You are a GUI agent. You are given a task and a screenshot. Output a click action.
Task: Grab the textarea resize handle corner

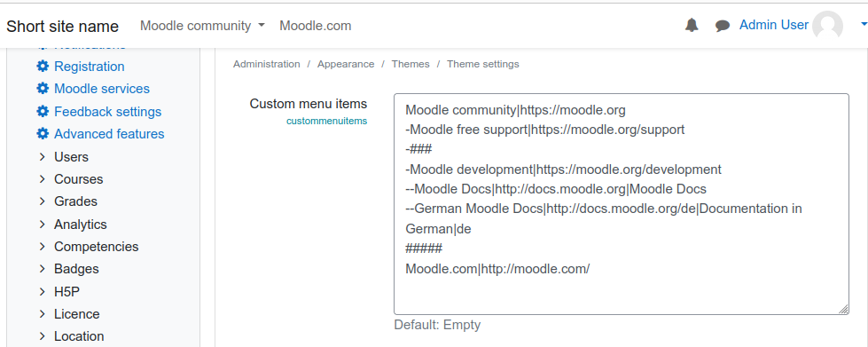coord(844,310)
